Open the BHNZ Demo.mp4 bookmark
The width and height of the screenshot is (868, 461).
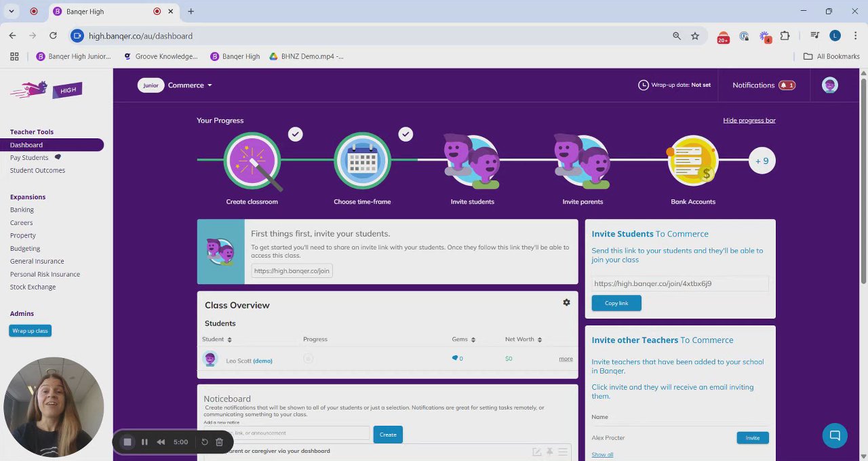tap(307, 56)
